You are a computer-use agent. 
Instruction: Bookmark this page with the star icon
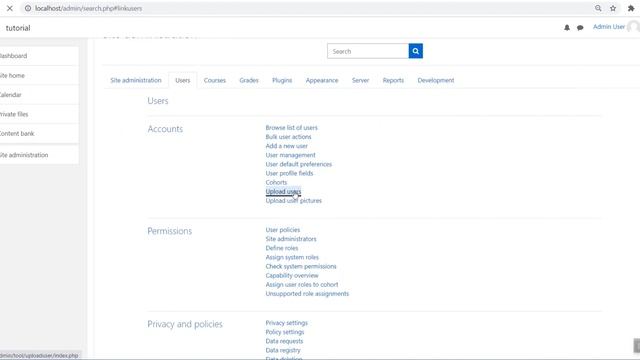tap(613, 8)
